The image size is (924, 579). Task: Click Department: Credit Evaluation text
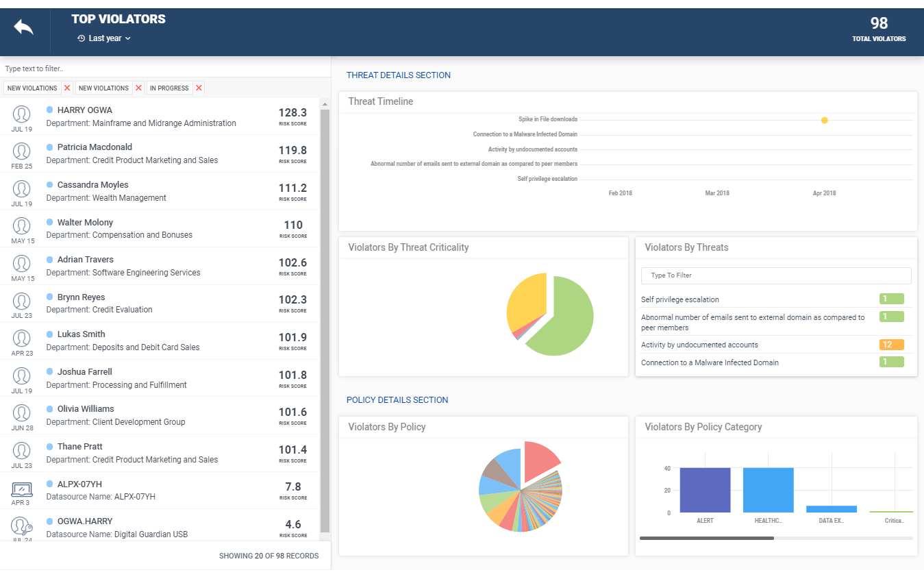[x=99, y=310]
